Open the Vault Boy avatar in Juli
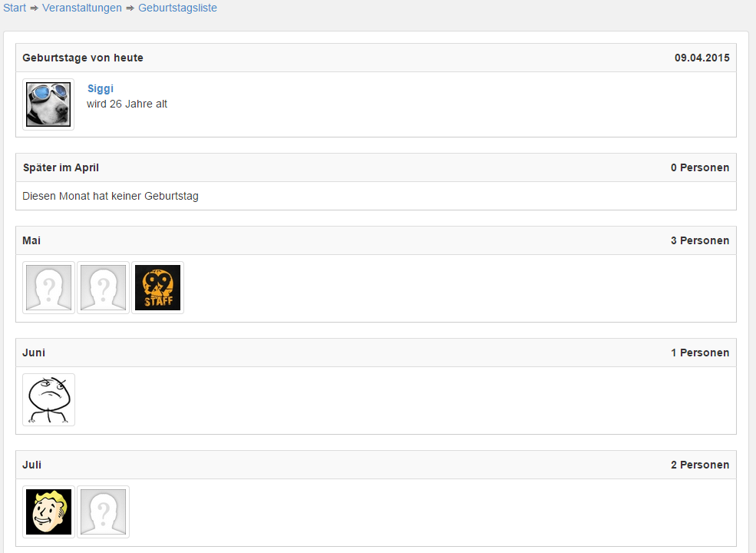The image size is (756, 553). click(x=48, y=512)
